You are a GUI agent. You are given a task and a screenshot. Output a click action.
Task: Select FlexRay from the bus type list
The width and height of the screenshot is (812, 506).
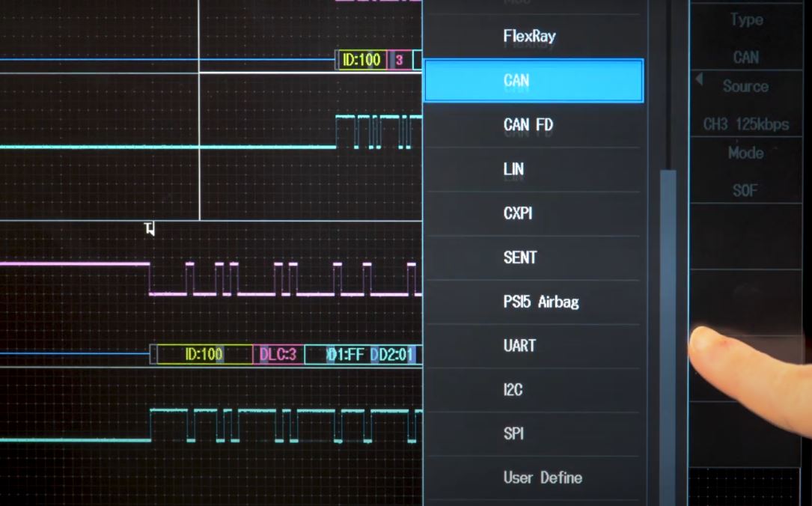coord(530,36)
